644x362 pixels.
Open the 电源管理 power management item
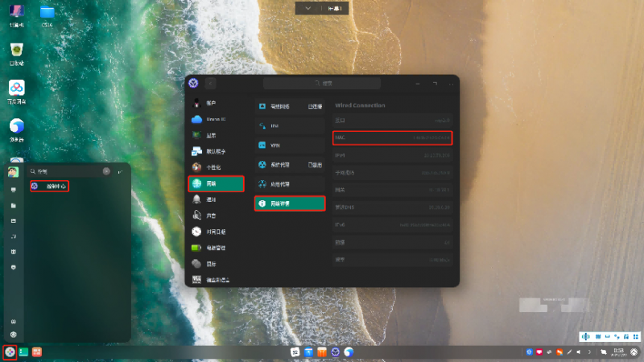[x=216, y=248]
